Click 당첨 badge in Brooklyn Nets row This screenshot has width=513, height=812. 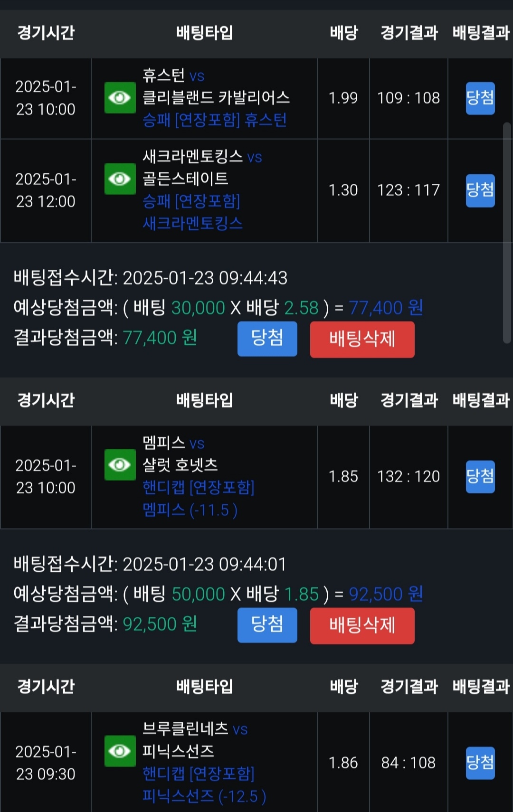pos(480,763)
